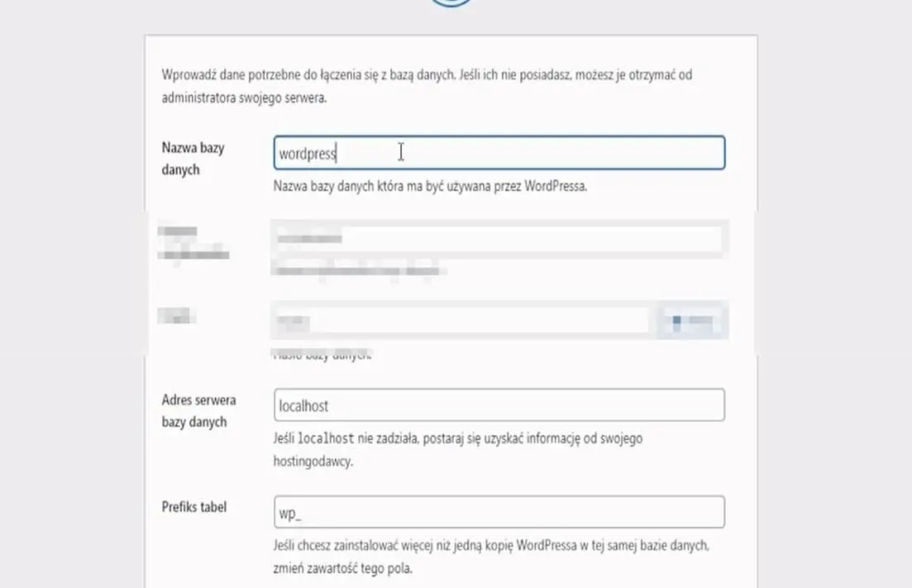The height and width of the screenshot is (588, 912).
Task: Click the blurred username label
Action: coord(193,243)
